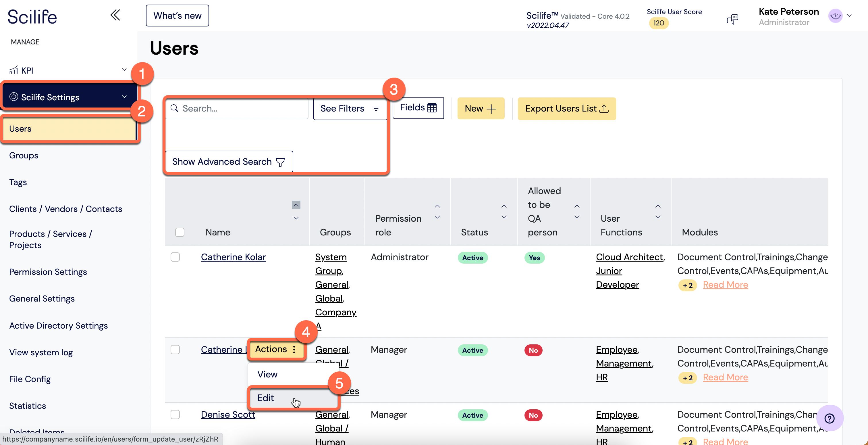Open Fields column chooser
Screen dimensions: 868x445
click(418, 108)
